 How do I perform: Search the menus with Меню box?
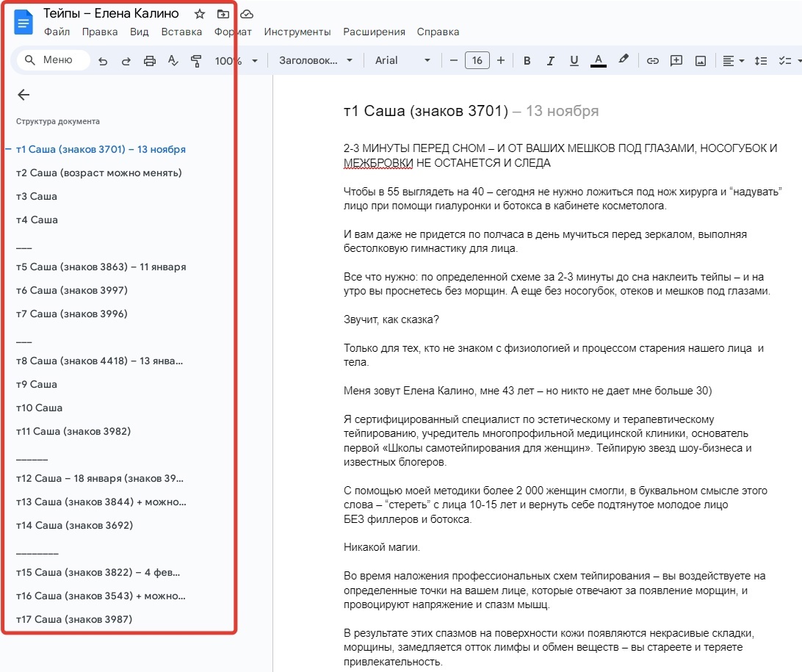(x=54, y=59)
